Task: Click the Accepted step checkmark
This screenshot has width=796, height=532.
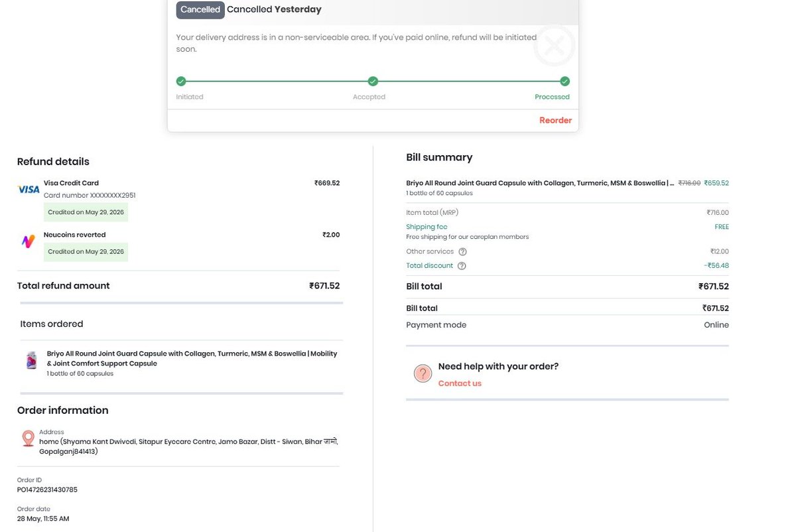Action: [373, 82]
